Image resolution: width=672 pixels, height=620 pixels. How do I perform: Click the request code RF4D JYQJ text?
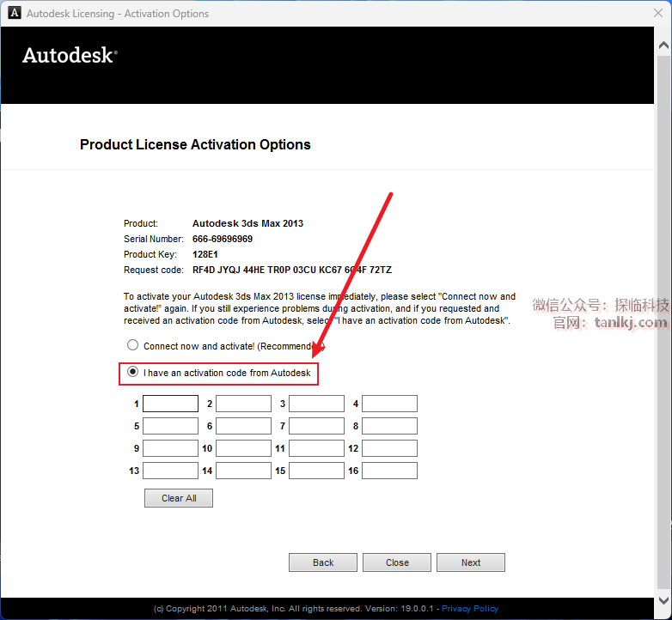[x=292, y=270]
